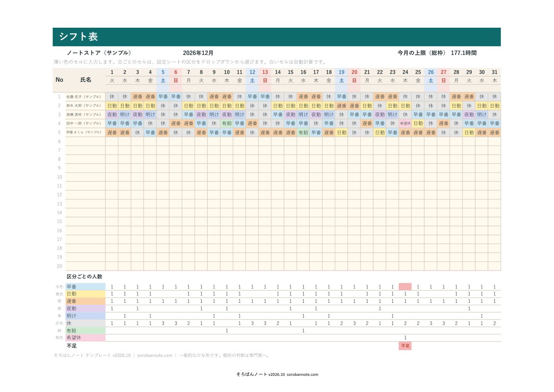Click the red 不足 warning under day 24

[x=405, y=346]
